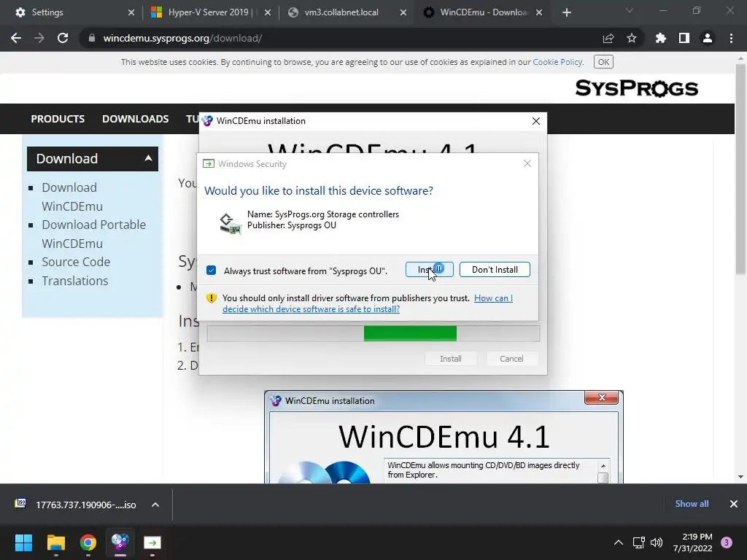Toggle Chrome side panel icon
The width and height of the screenshot is (747, 560).
[x=684, y=38]
